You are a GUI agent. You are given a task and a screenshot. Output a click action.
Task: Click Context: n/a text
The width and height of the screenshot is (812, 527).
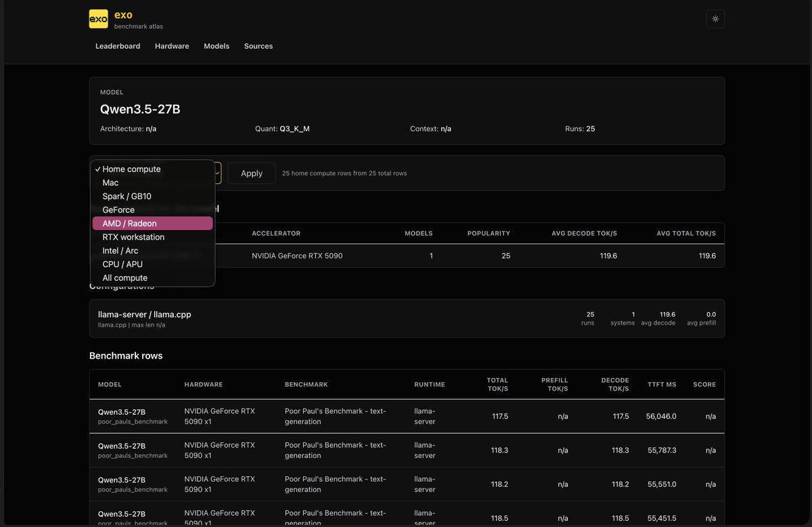(430, 129)
